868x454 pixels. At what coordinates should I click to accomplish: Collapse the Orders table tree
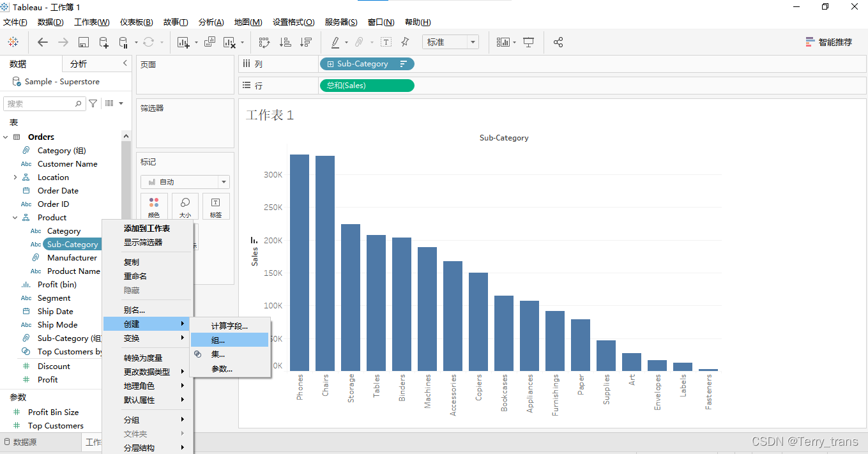[6, 137]
